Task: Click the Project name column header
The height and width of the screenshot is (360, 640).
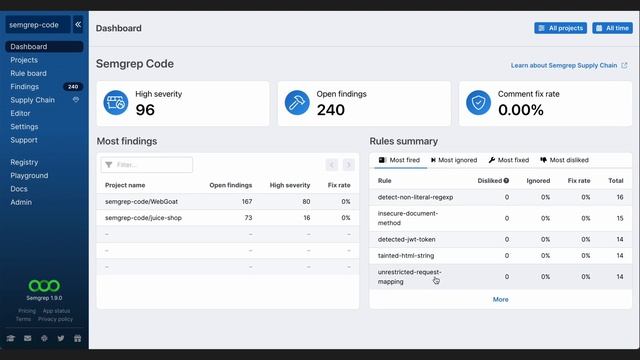Action: [x=125, y=185]
